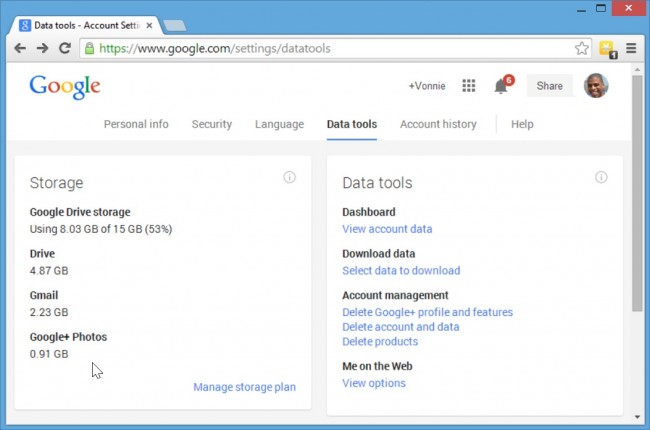Open View options under Me on the Web
650x430 pixels.
374,383
